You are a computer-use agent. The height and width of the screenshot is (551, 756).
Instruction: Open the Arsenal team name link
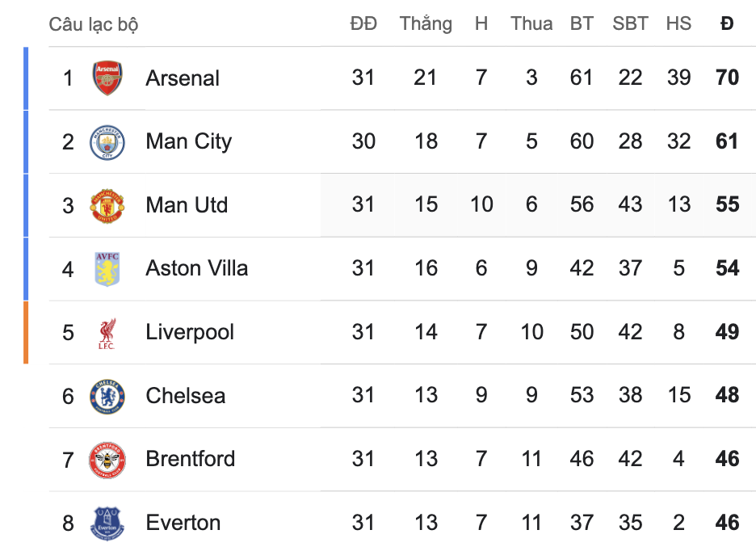coord(183,78)
